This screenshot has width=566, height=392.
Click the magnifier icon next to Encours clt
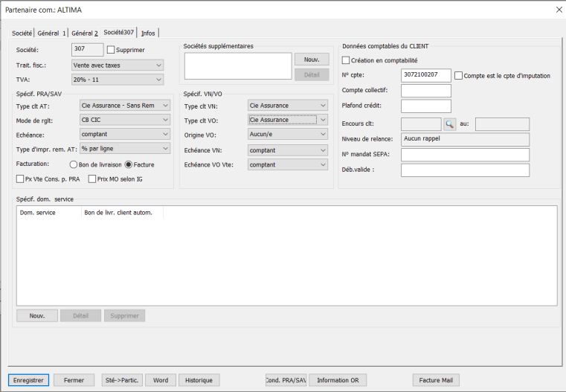449,124
